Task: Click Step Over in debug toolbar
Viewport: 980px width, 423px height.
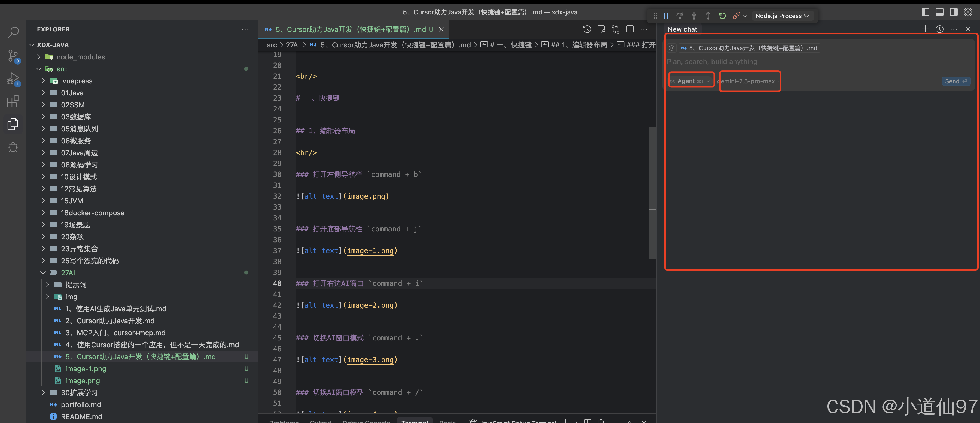Action: pos(680,16)
